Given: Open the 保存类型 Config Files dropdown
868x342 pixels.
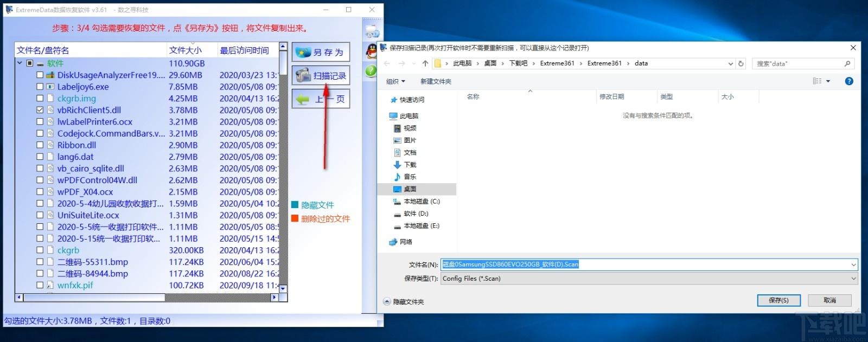Looking at the screenshot, I should pyautogui.click(x=649, y=279).
